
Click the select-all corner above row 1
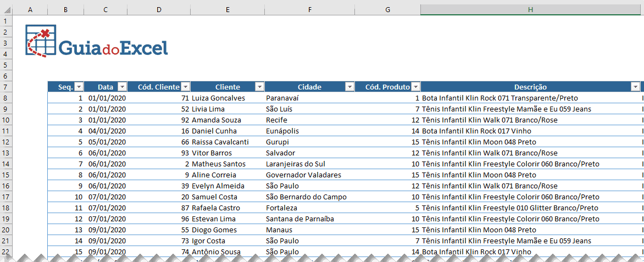pos(6,10)
